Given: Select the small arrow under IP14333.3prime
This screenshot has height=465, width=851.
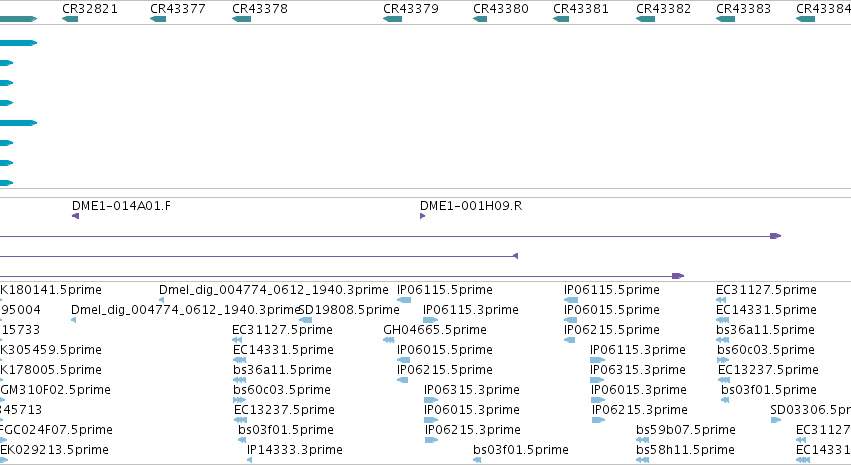Looking at the screenshot, I should pyautogui.click(x=250, y=460).
